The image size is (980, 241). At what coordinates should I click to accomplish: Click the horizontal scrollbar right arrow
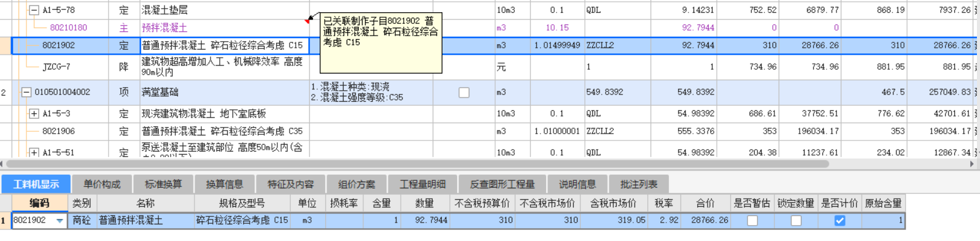pos(972,164)
